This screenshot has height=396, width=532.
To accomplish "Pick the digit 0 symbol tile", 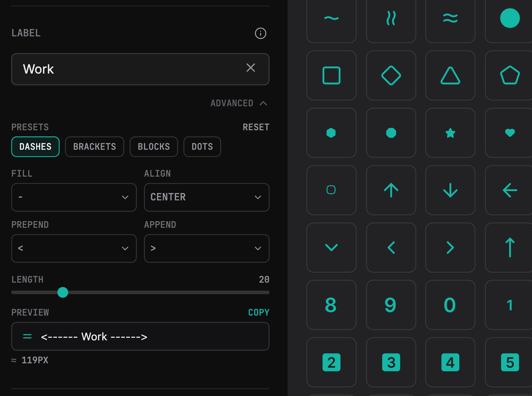I will pos(450,305).
